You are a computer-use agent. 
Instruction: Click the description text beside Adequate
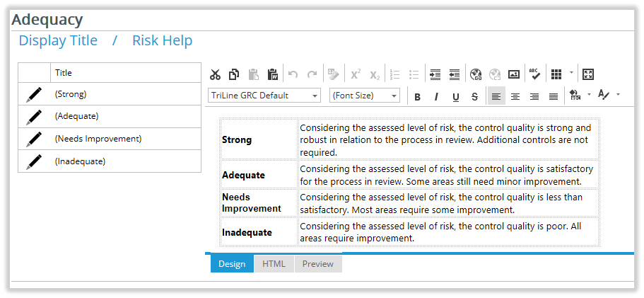coord(448,175)
